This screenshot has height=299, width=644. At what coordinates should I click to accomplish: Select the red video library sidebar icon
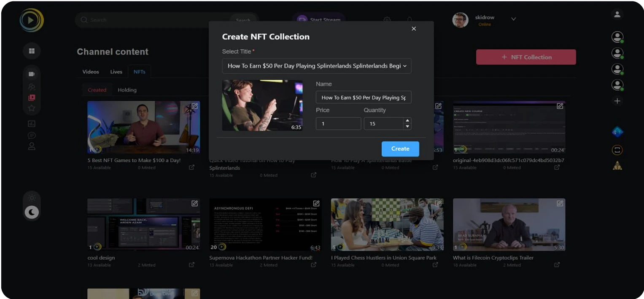pos(32,97)
